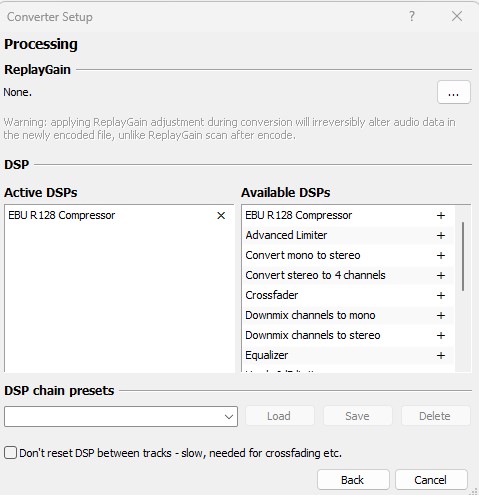
Task: Open ReplayGain settings with ellipsis button
Action: pos(454,92)
